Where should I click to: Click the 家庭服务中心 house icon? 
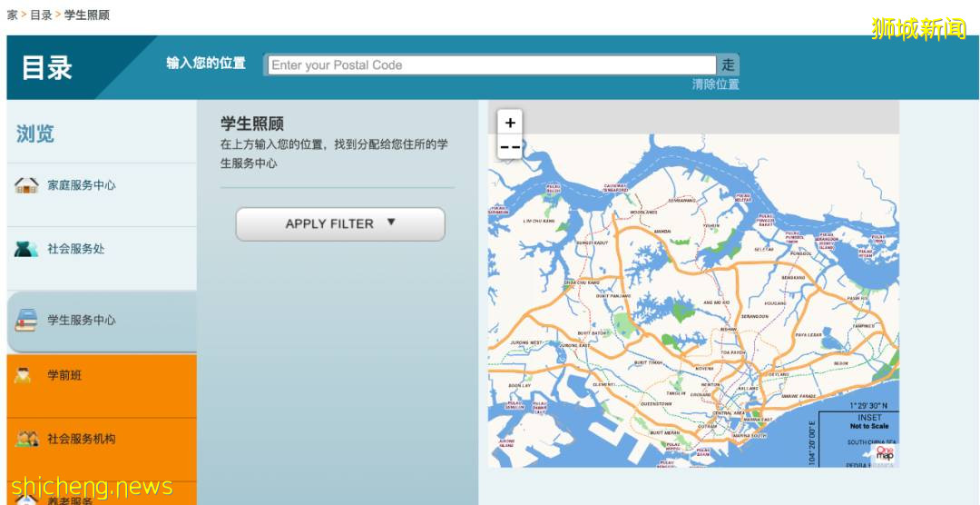(x=26, y=185)
